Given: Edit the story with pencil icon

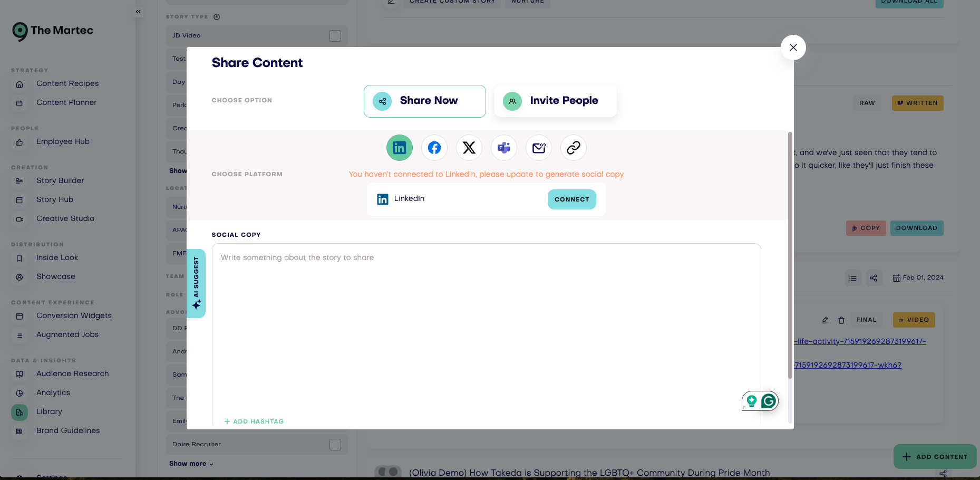Looking at the screenshot, I should [826, 320].
